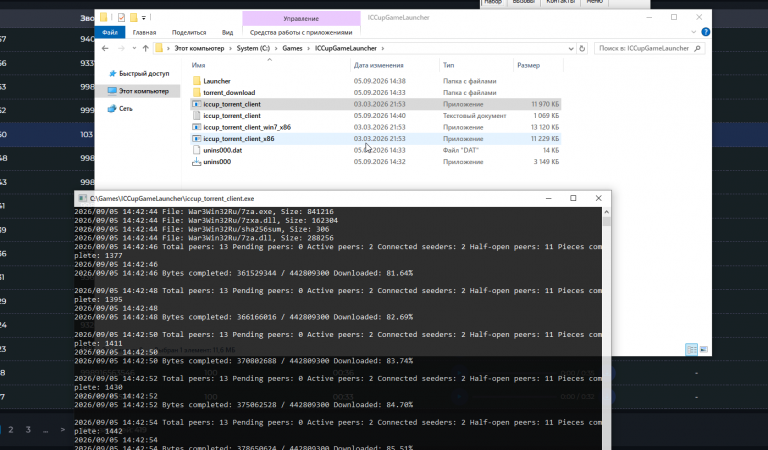Go to page 2 in background pagination
The image size is (768, 450).
point(11,429)
